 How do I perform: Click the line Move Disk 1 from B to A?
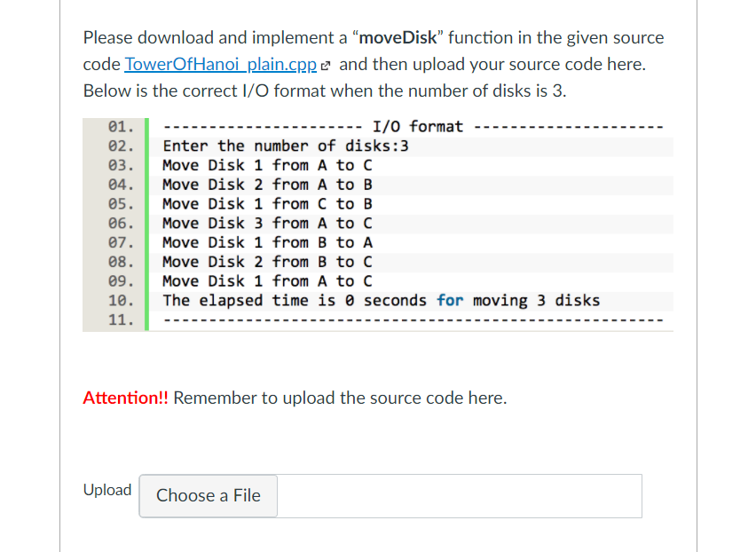(x=266, y=242)
